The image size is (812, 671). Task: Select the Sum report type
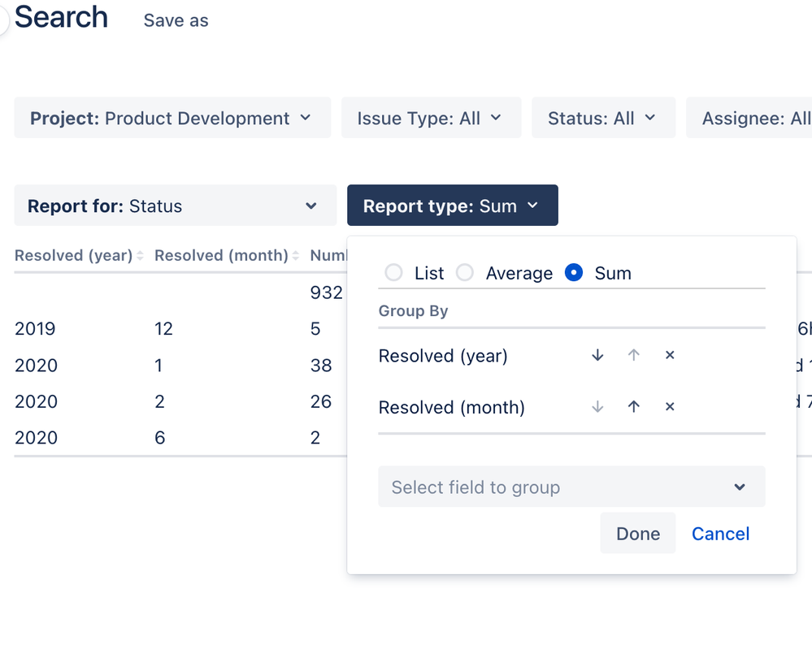pyautogui.click(x=574, y=273)
